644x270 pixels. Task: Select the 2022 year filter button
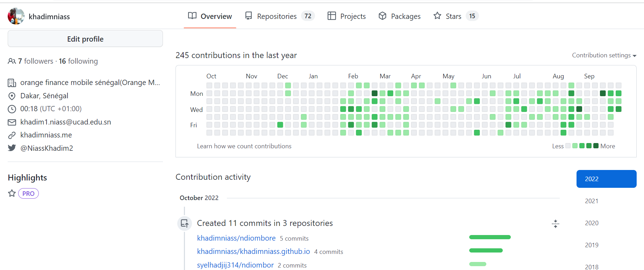pyautogui.click(x=607, y=179)
